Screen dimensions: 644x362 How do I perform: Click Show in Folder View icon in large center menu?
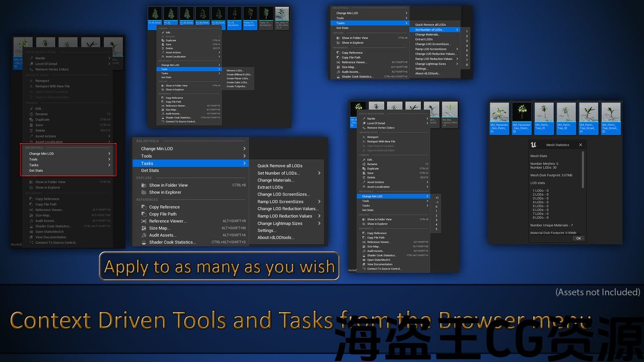144,185
